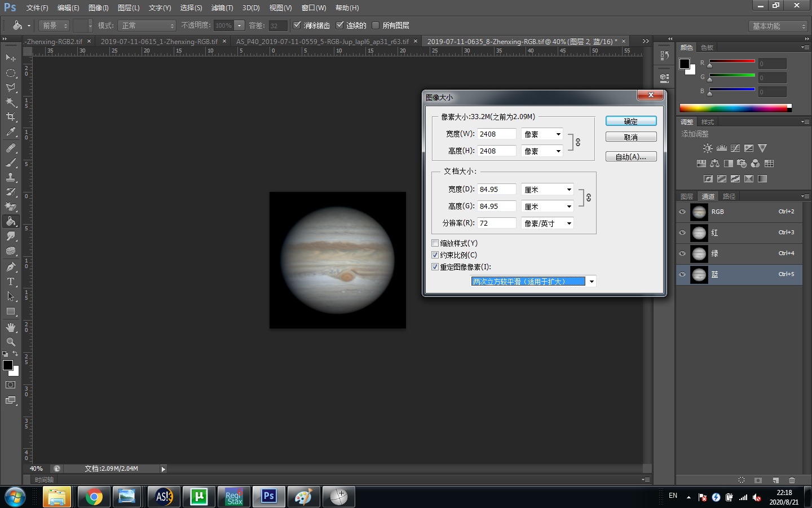812x508 pixels.
Task: Select the Hand tool
Action: click(x=11, y=327)
